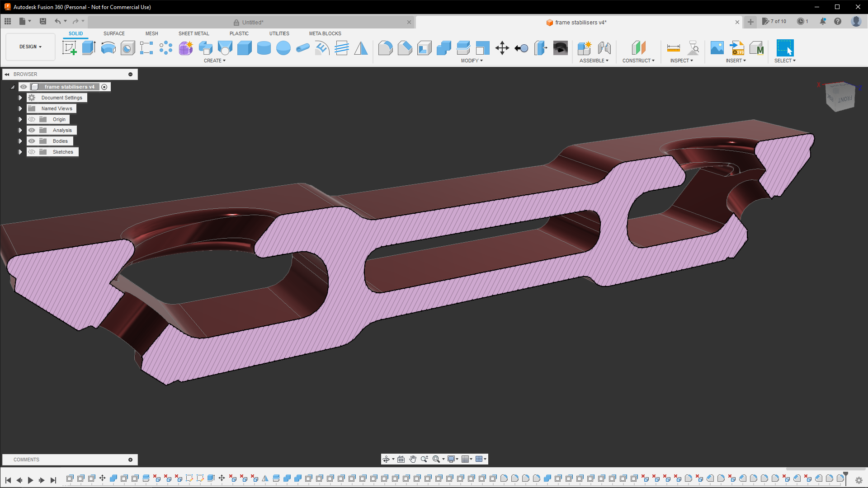Image resolution: width=868 pixels, height=488 pixels.
Task: Click the Extrude tool icon
Action: point(89,48)
